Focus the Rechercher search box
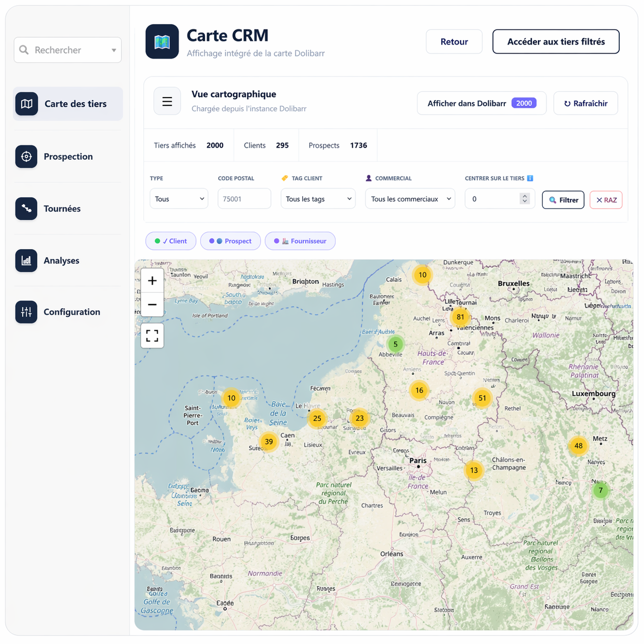 tap(68, 50)
